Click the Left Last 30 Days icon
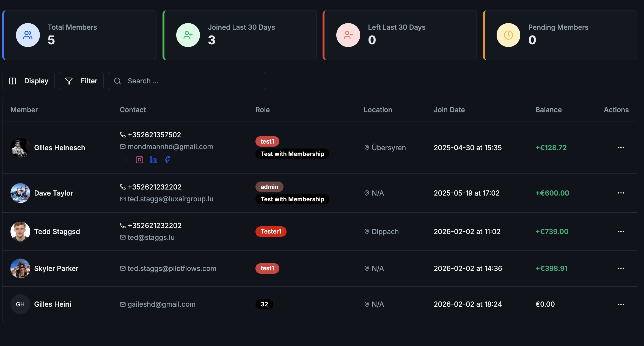Viewport: 644px width, 346px height. pos(348,35)
